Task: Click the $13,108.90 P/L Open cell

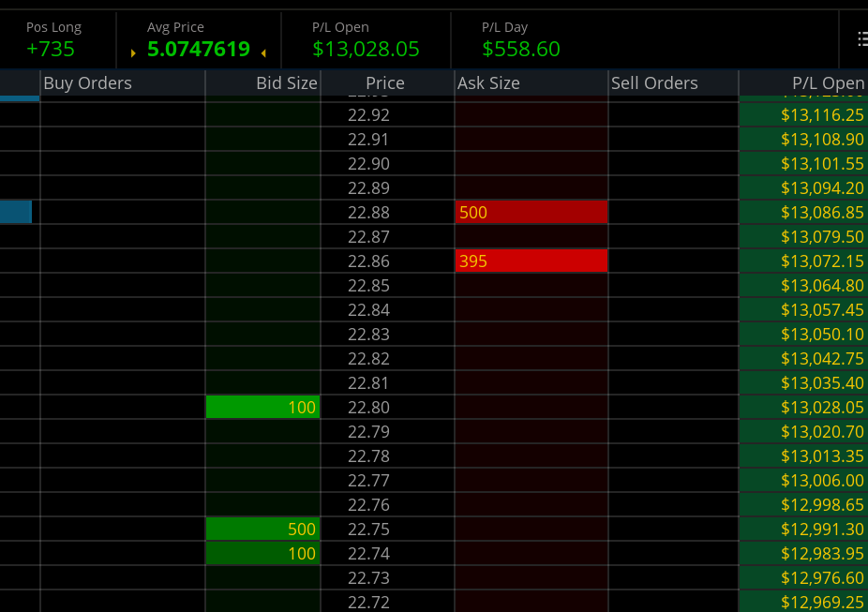Action: [x=803, y=140]
